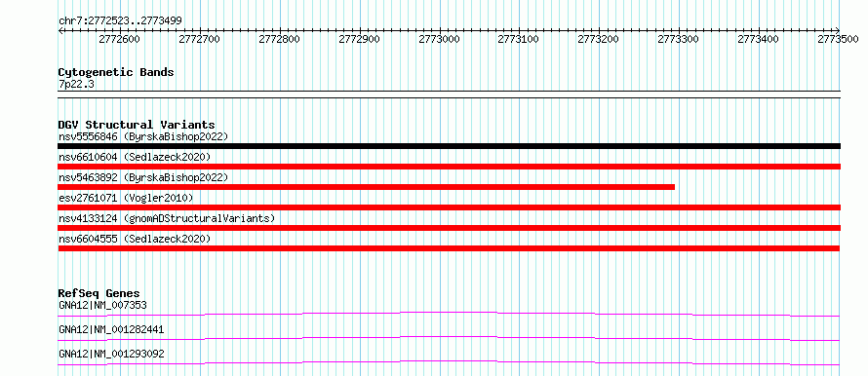Click ruler position 2773000
This screenshot has width=868, height=376.
click(440, 39)
